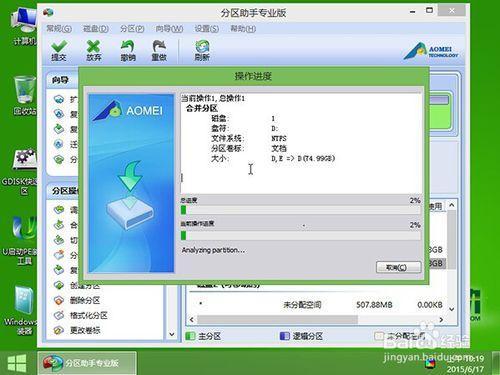Click the 0.00KB used value
Image resolution: width=500 pixels, height=375 pixels.
(x=430, y=305)
